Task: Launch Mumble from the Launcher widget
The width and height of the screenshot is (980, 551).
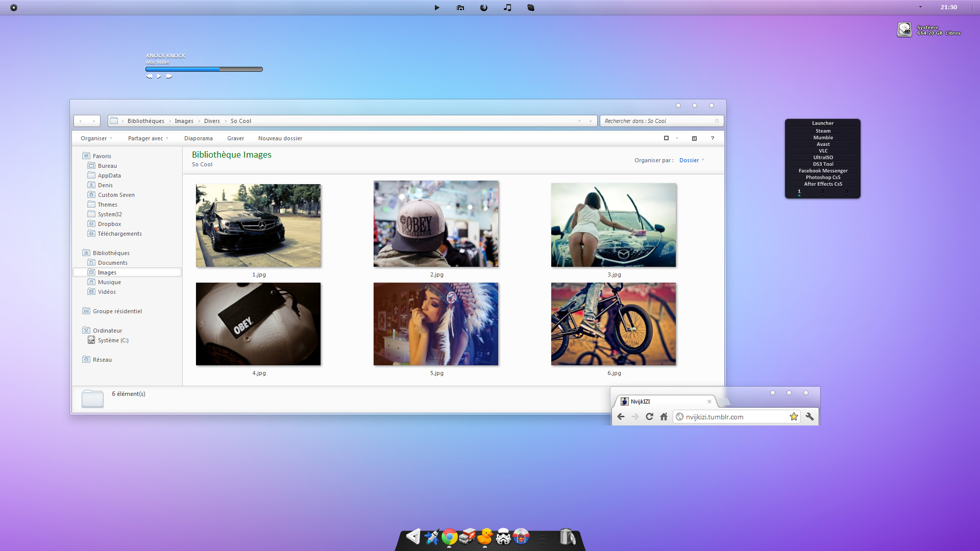Action: (823, 138)
